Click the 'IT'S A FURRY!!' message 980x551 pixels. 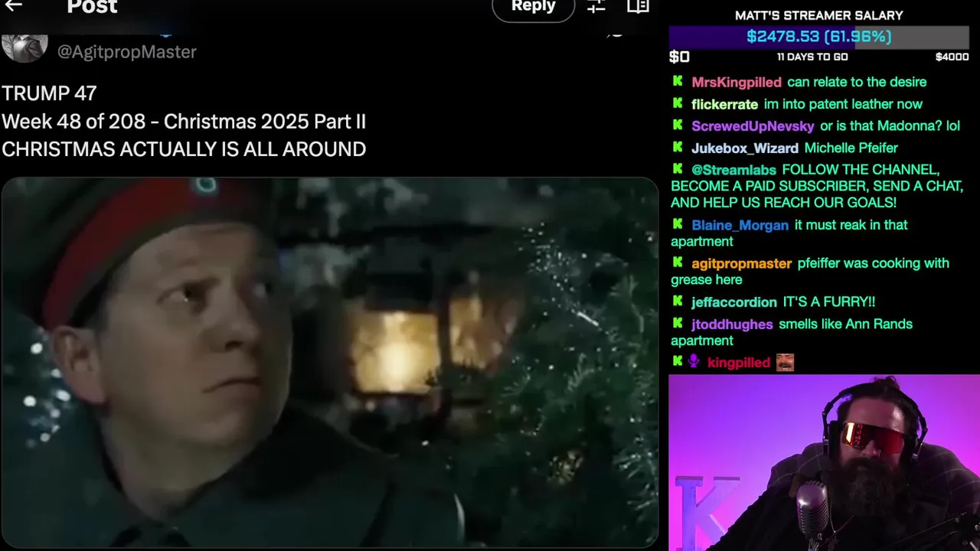pos(828,302)
